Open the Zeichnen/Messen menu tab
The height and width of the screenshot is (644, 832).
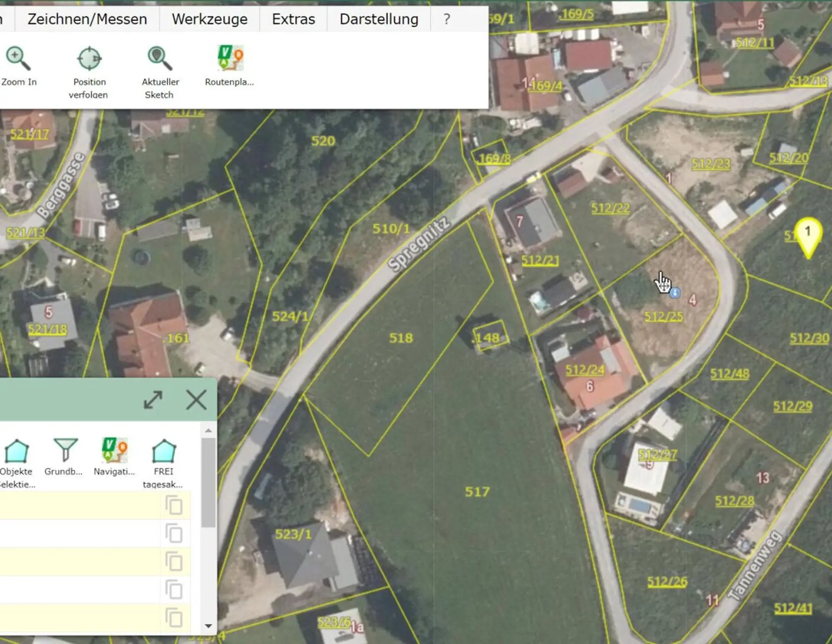click(87, 19)
